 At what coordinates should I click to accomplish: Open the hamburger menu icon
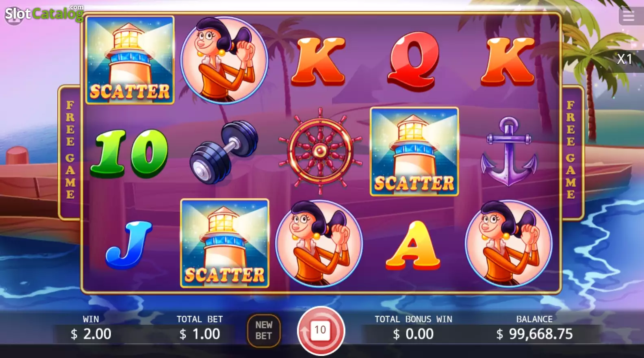point(629,16)
